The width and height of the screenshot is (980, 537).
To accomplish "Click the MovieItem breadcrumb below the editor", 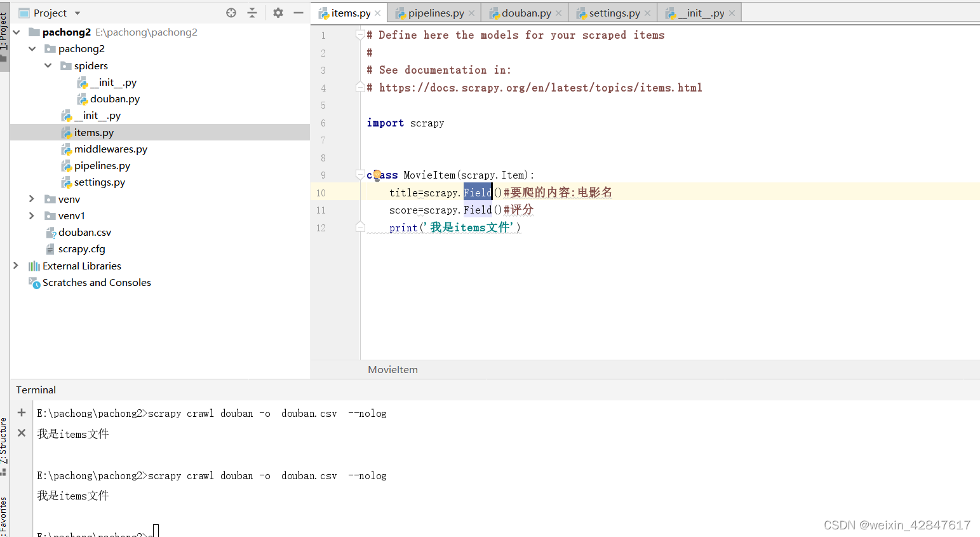I will coord(392,369).
